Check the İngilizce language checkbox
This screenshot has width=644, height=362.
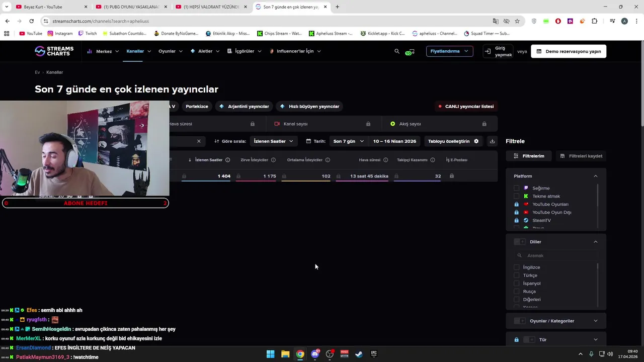pos(516,267)
